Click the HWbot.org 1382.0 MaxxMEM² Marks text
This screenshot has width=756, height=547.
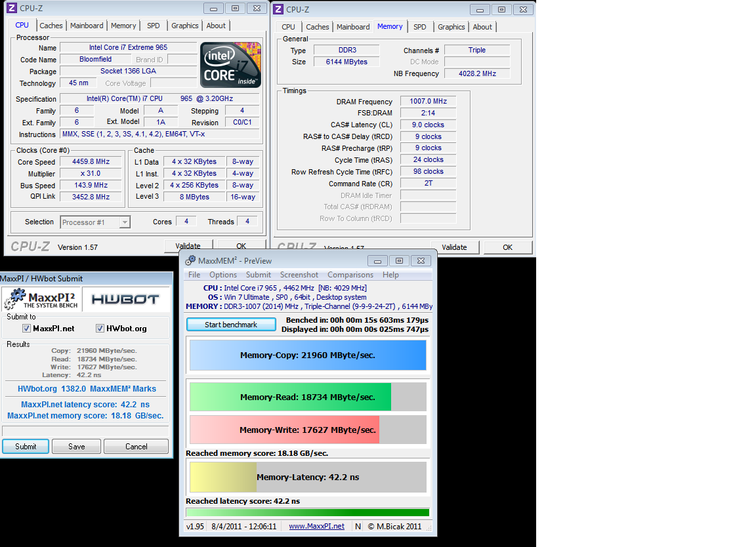87,388
